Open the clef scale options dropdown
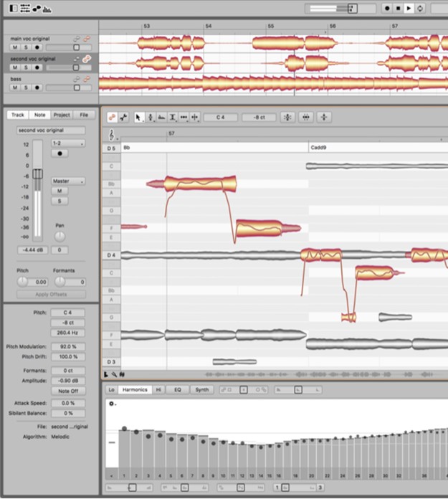The width and height of the screenshot is (448, 499). [113, 134]
